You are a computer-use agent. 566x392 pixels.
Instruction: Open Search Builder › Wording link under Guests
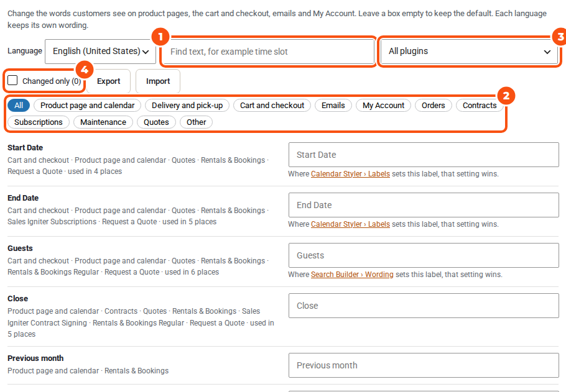point(352,275)
